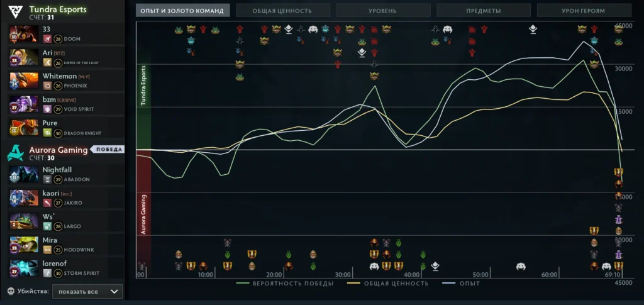Switch to the Урон героям tab
This screenshot has height=305, width=644.
click(584, 11)
